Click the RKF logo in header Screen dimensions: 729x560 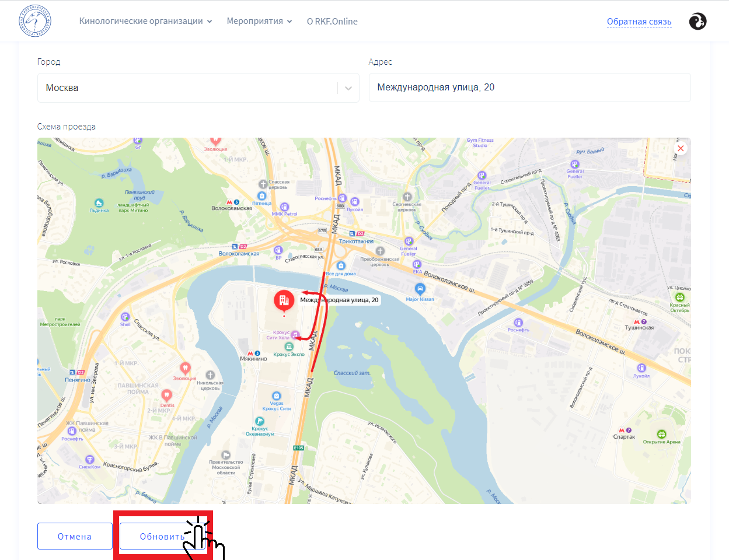35,22
